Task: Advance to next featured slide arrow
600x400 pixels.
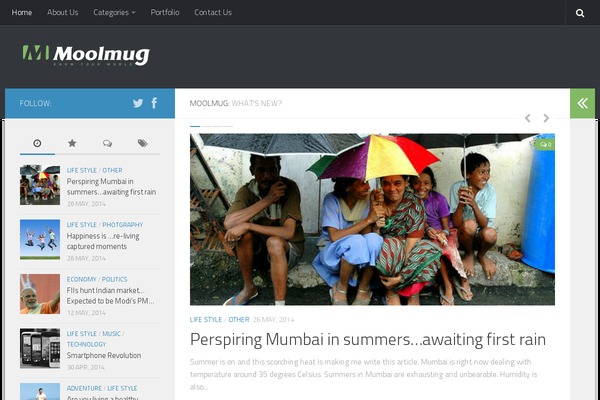Action: (546, 118)
